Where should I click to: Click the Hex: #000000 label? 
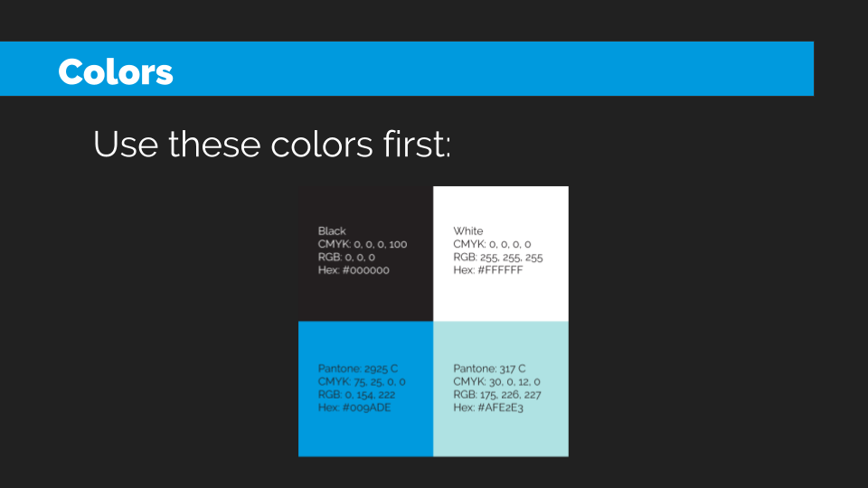point(354,270)
